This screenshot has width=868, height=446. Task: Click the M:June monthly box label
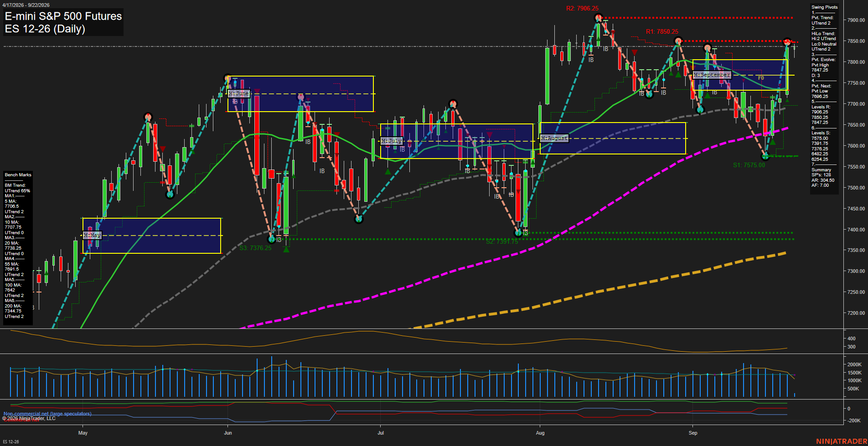(239, 93)
